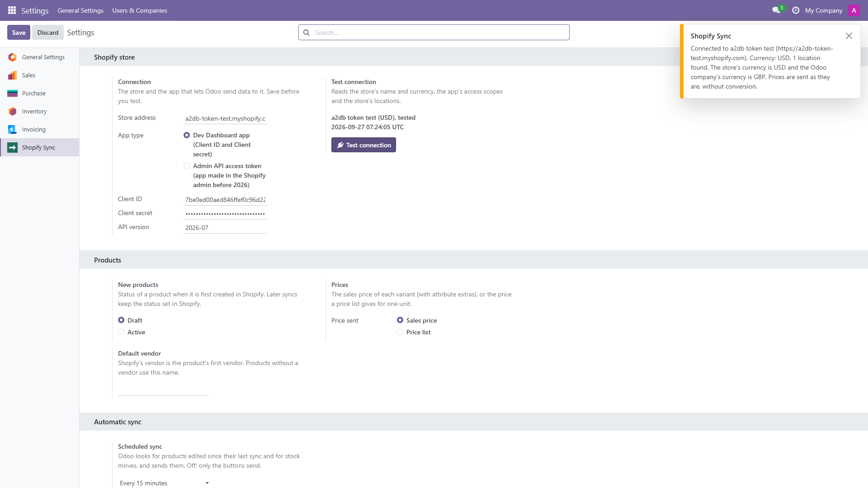Click the search magnifier icon

point(307,33)
